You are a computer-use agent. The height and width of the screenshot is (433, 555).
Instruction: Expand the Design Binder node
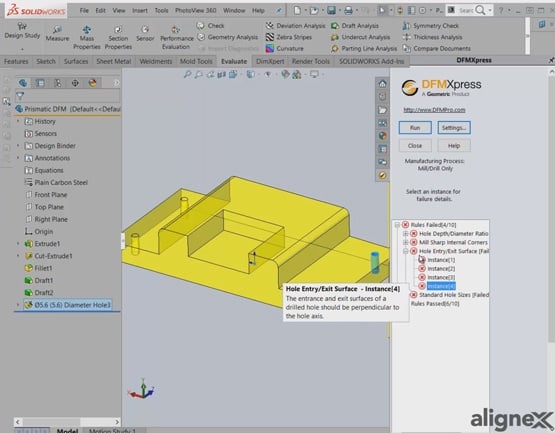click(x=18, y=146)
